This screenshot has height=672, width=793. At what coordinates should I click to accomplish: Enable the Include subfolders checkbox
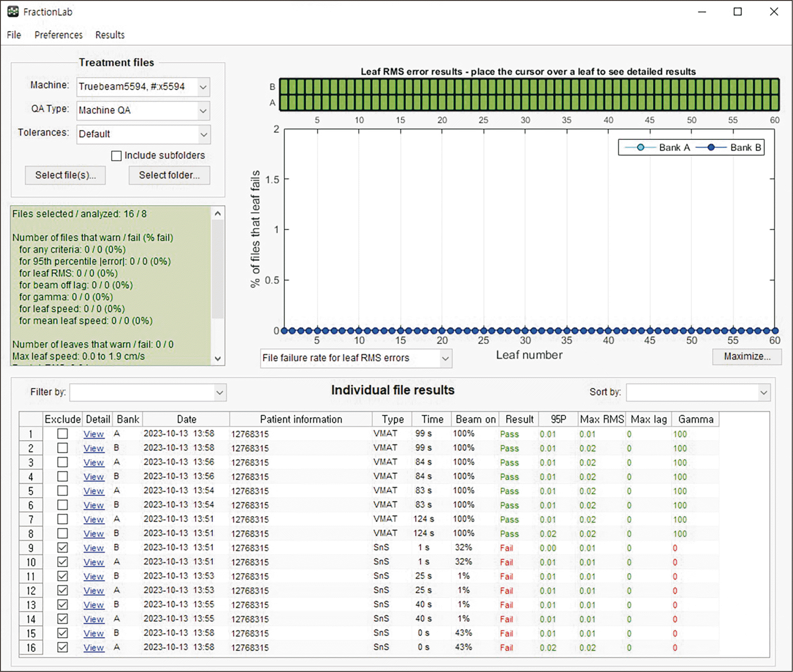pos(116,155)
